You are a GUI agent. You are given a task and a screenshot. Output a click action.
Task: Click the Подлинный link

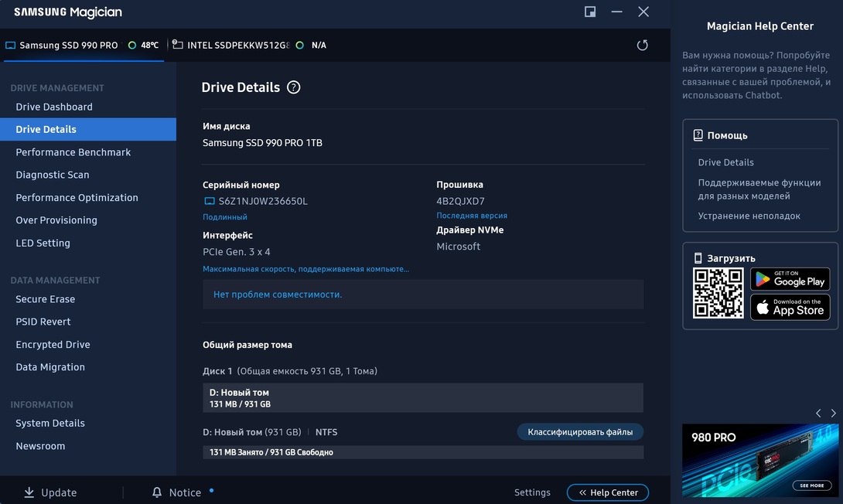(x=225, y=217)
